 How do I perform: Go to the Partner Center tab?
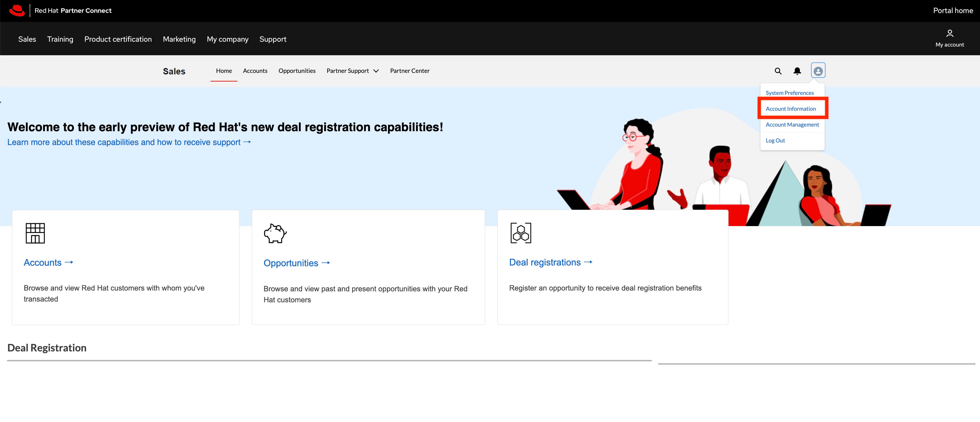click(410, 71)
